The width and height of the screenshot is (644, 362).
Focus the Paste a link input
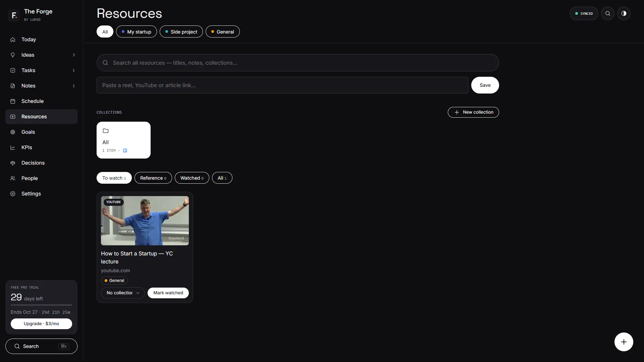click(282, 85)
